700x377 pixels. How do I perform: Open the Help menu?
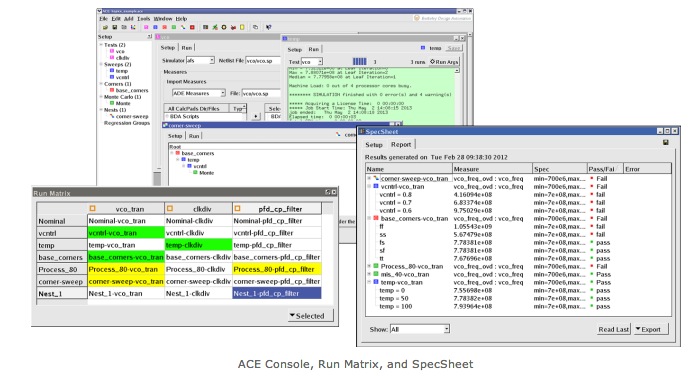[181, 19]
